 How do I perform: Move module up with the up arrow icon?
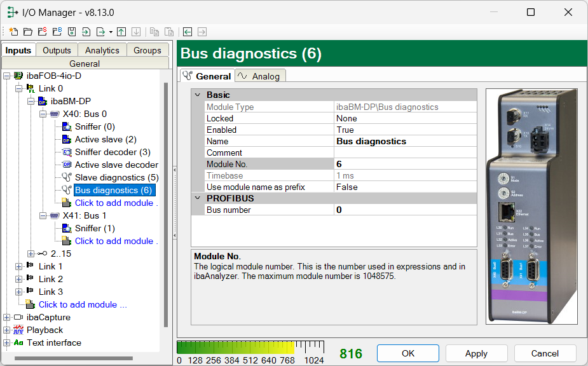(x=121, y=32)
